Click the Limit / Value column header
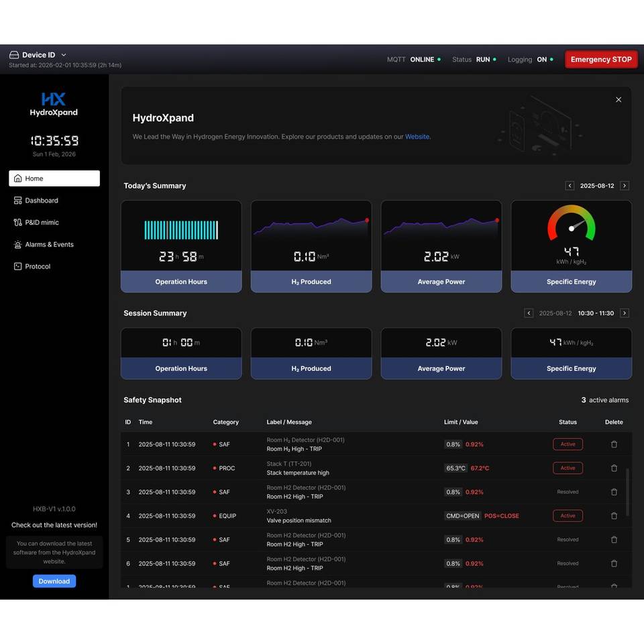 pyautogui.click(x=461, y=422)
